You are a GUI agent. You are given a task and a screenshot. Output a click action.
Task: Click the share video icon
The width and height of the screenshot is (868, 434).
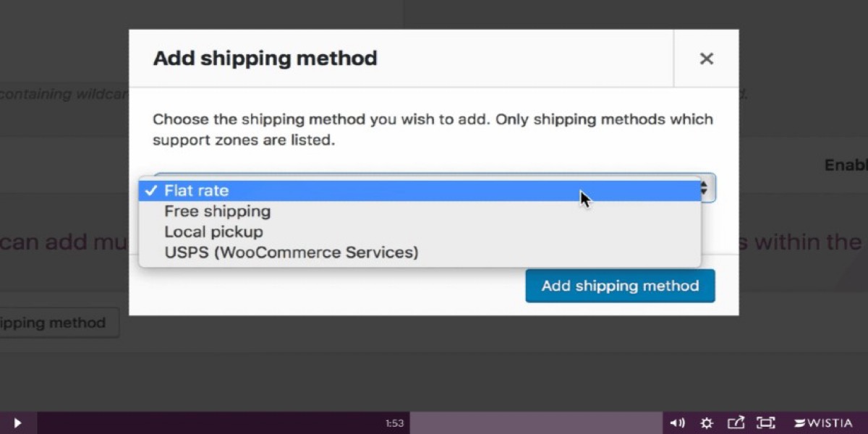point(736,423)
